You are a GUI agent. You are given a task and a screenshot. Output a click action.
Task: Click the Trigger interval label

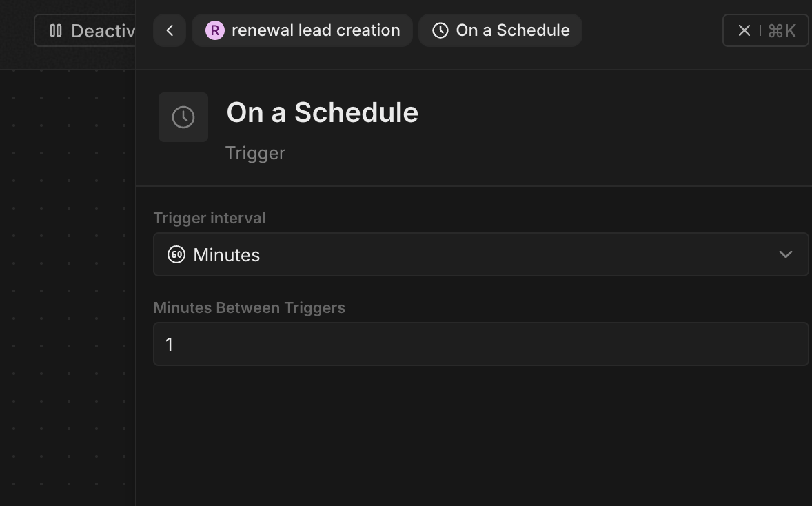pos(210,218)
